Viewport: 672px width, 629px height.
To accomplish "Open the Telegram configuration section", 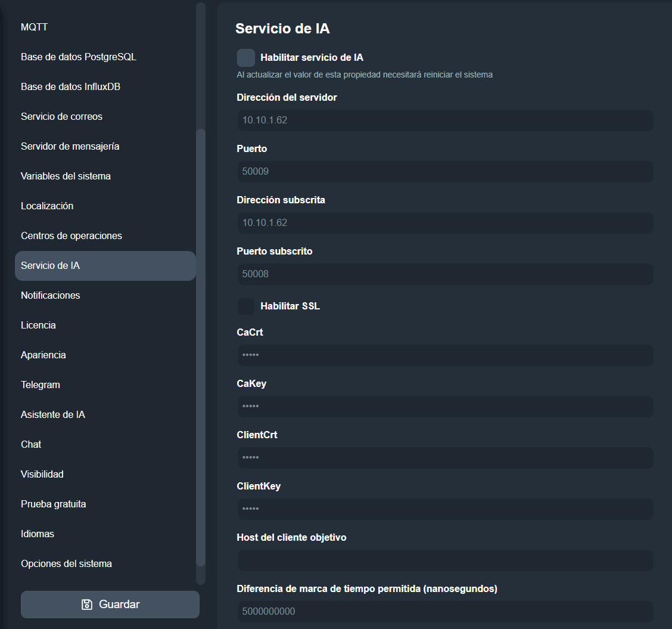I will click(41, 385).
